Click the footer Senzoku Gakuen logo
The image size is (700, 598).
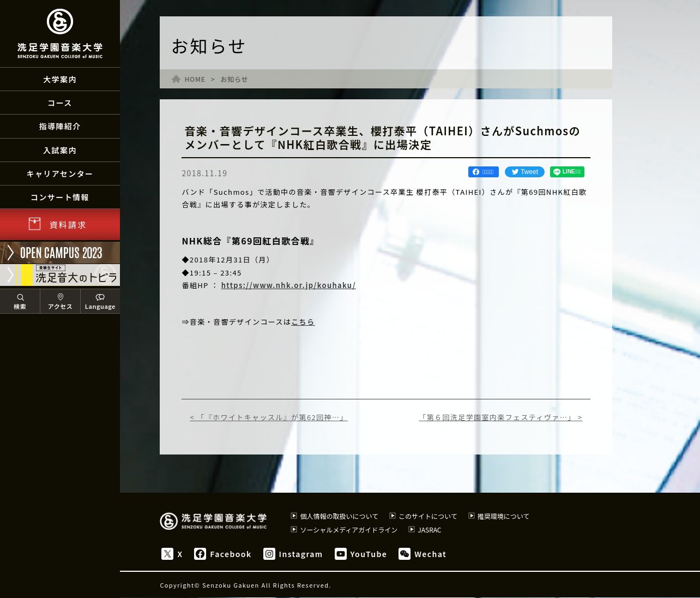coord(213,521)
